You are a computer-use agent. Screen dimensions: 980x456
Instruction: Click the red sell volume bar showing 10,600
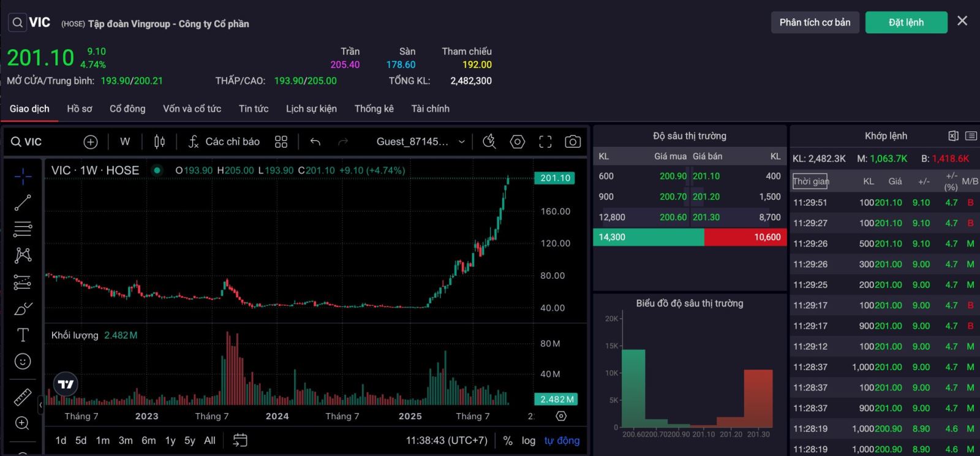click(x=745, y=237)
